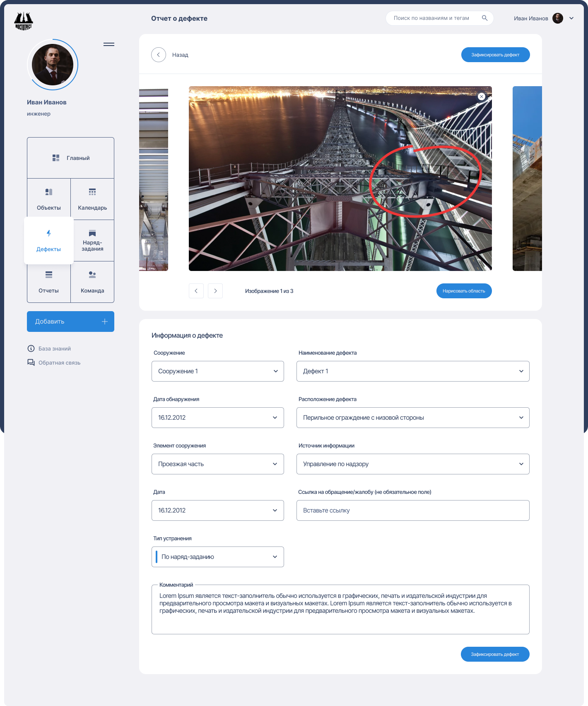Click the Назад link

pos(180,55)
